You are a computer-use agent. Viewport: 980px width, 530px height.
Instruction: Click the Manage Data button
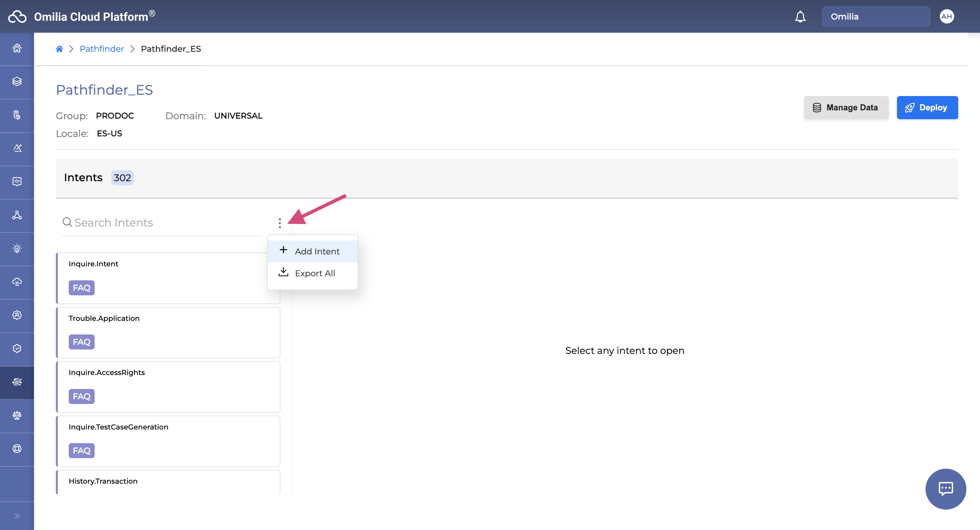(x=846, y=108)
